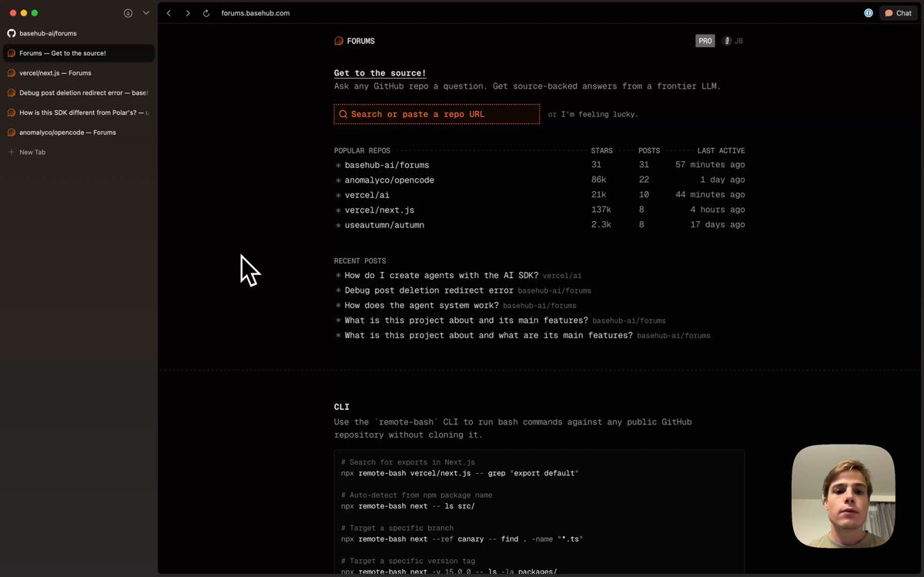The image size is (924, 577).
Task: Expand the sidebar chevron dropdown
Action: (x=146, y=13)
